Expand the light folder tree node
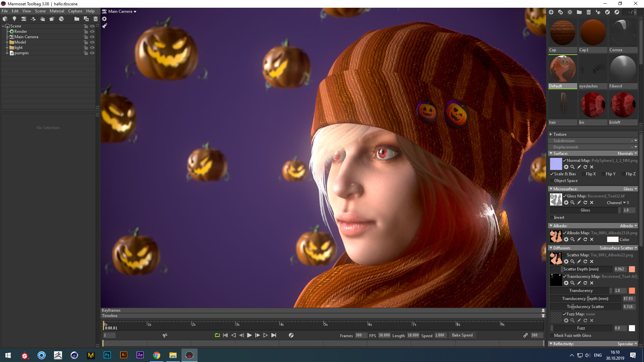The width and height of the screenshot is (644, 362). click(x=7, y=48)
